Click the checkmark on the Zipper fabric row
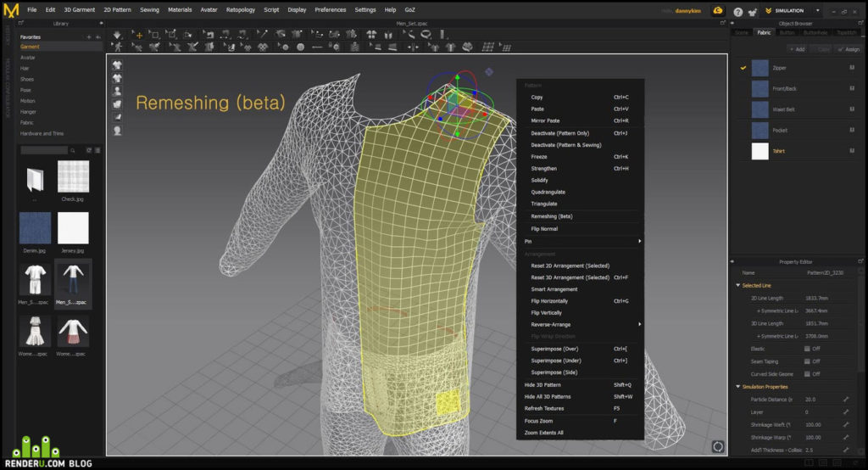Screen dimensions: 868x470 pos(743,68)
